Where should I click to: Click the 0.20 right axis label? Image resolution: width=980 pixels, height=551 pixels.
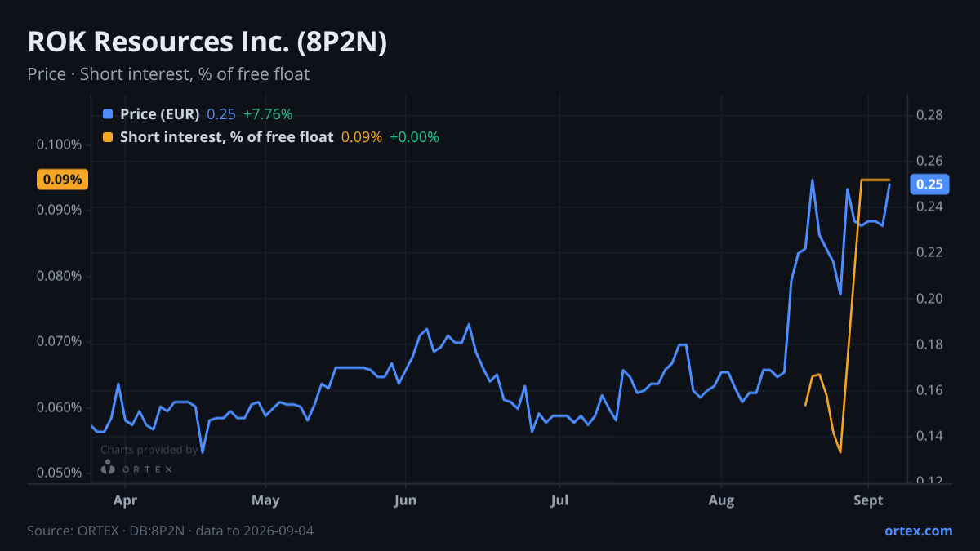[x=929, y=299]
